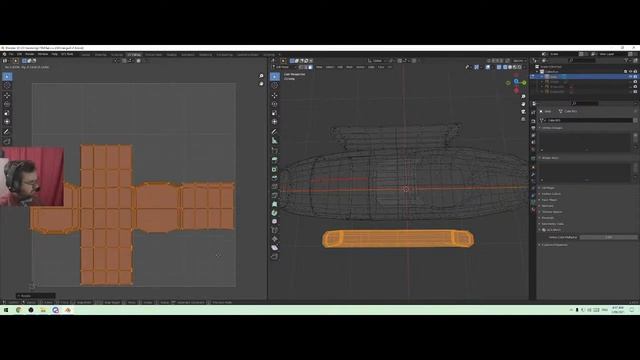Screen dimensions: 640x360
Task: Choose the Bevel tool
Action: click(275, 178)
